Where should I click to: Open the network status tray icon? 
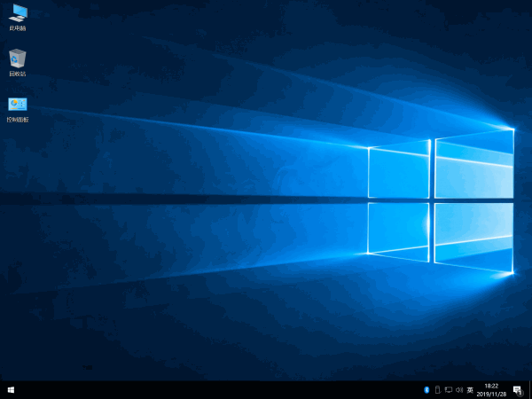click(448, 389)
